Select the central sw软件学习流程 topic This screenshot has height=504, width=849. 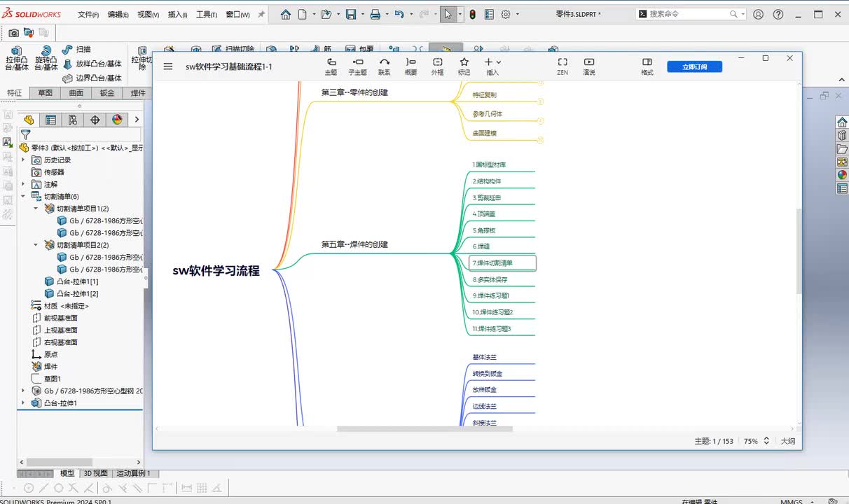click(x=216, y=270)
